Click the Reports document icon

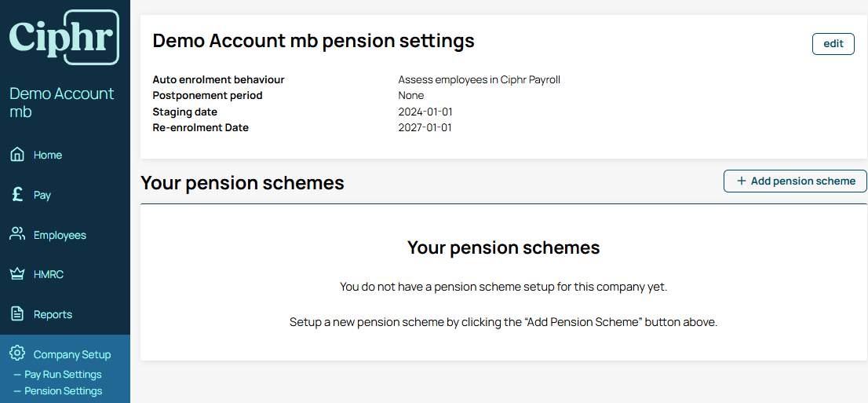tap(18, 313)
